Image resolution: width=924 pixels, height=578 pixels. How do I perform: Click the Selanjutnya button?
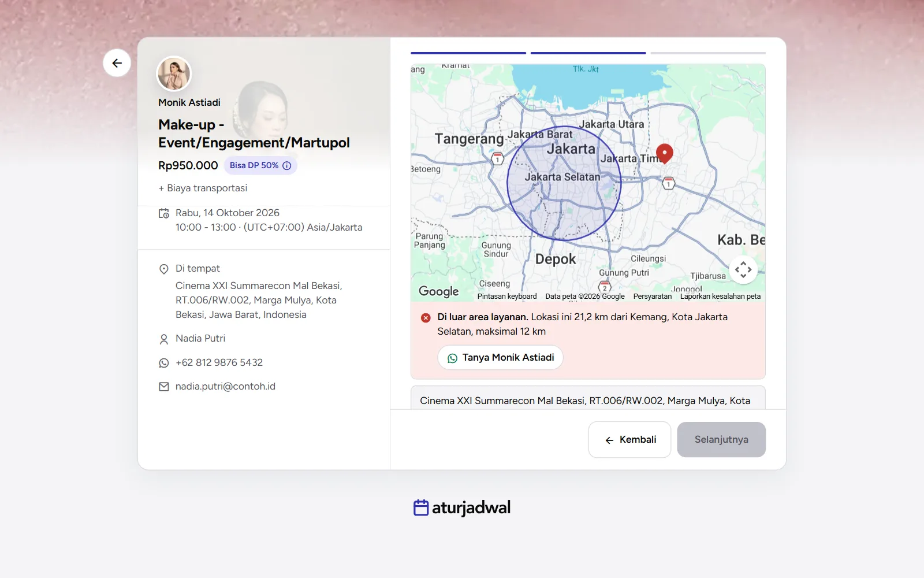coord(721,439)
